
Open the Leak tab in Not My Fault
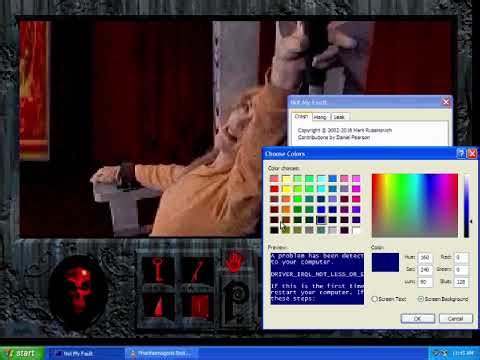point(339,117)
